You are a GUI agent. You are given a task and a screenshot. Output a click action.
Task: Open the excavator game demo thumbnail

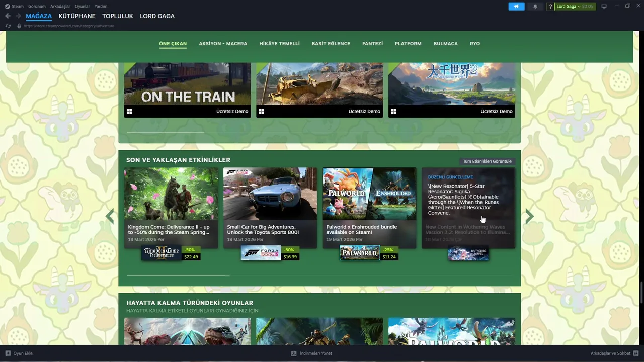coord(319,84)
